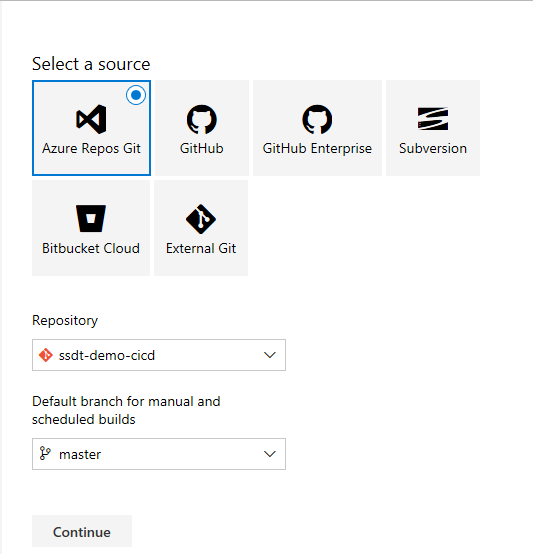This screenshot has width=533, height=554.
Task: Toggle the Azure Repos Git radio button
Action: [x=136, y=95]
